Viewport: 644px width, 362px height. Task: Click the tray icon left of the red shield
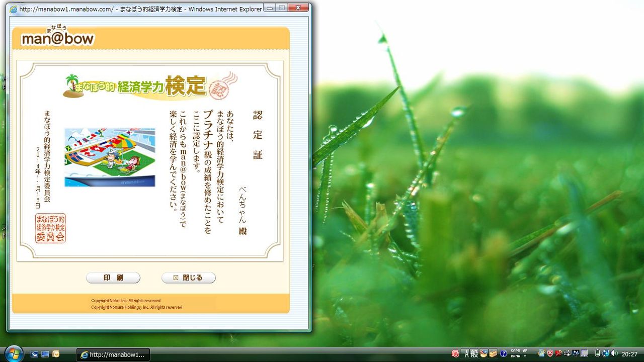point(541,353)
